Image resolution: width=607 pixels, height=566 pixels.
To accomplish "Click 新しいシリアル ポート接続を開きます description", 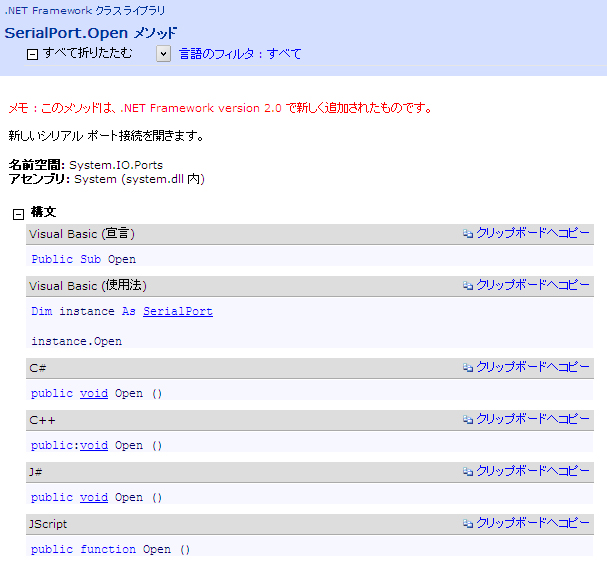I will click(x=106, y=136).
